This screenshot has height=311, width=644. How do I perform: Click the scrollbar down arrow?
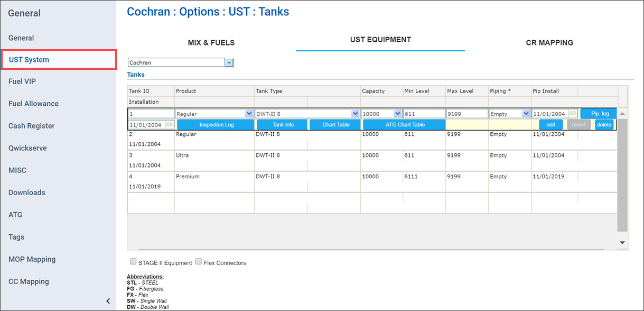click(622, 242)
